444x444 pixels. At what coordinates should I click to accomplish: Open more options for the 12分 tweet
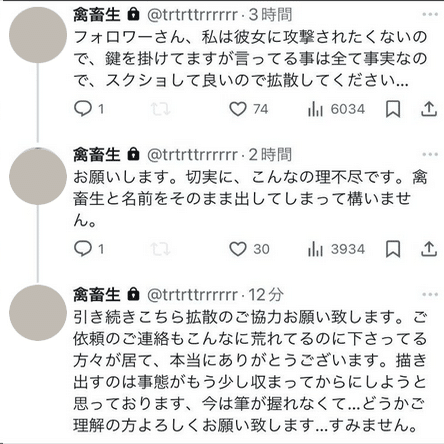(430, 294)
